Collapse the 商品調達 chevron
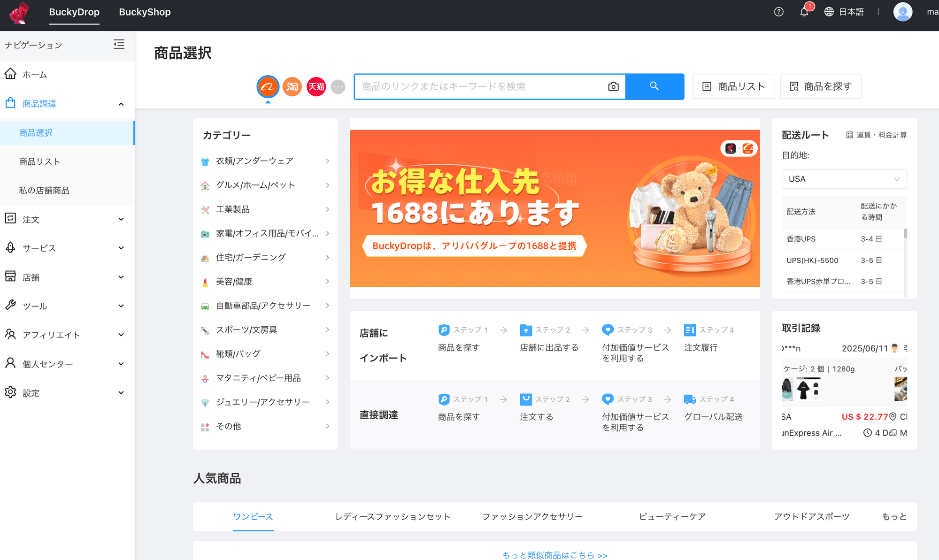This screenshot has width=939, height=560. click(x=121, y=104)
